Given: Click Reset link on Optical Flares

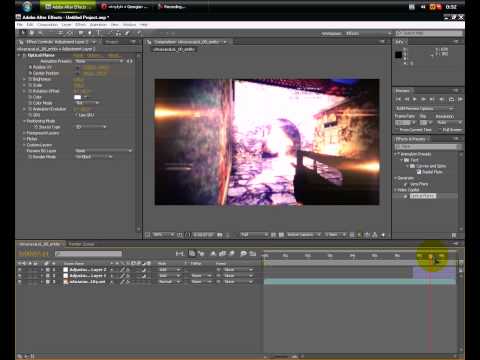Looking at the screenshot, I should point(78,55).
